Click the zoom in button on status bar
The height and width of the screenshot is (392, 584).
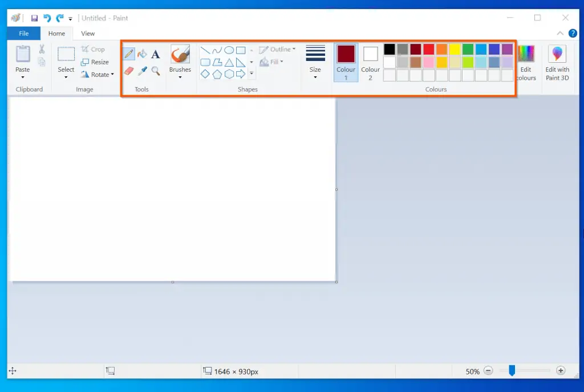tap(561, 371)
